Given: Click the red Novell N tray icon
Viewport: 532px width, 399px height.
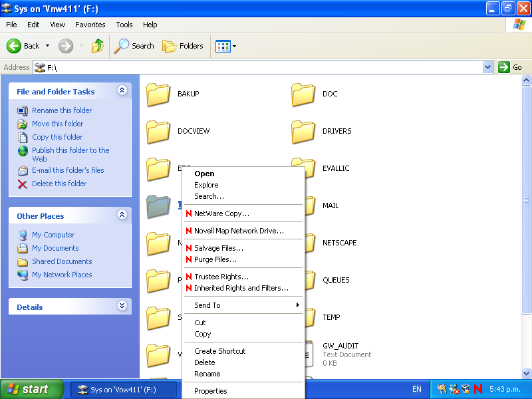Looking at the screenshot, I should coord(477,389).
